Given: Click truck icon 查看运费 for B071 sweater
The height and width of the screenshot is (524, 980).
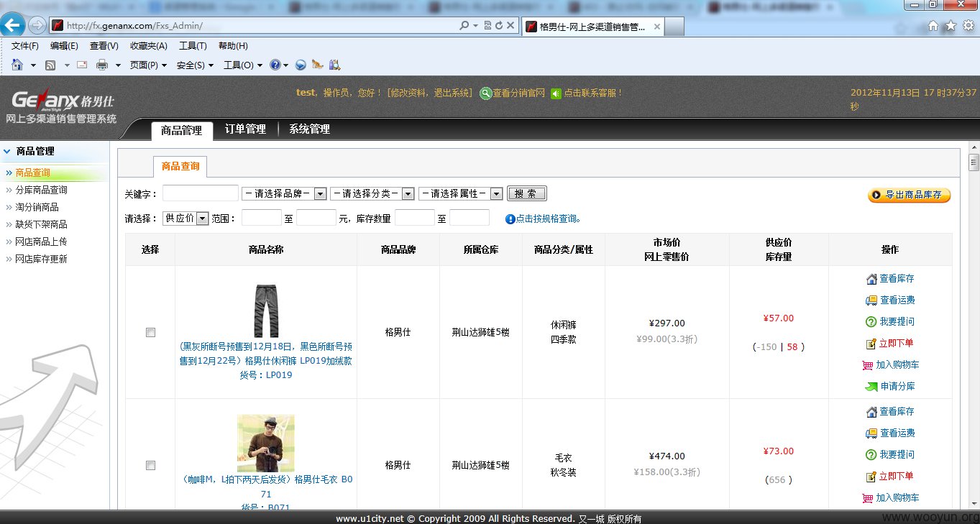Looking at the screenshot, I should (x=871, y=433).
